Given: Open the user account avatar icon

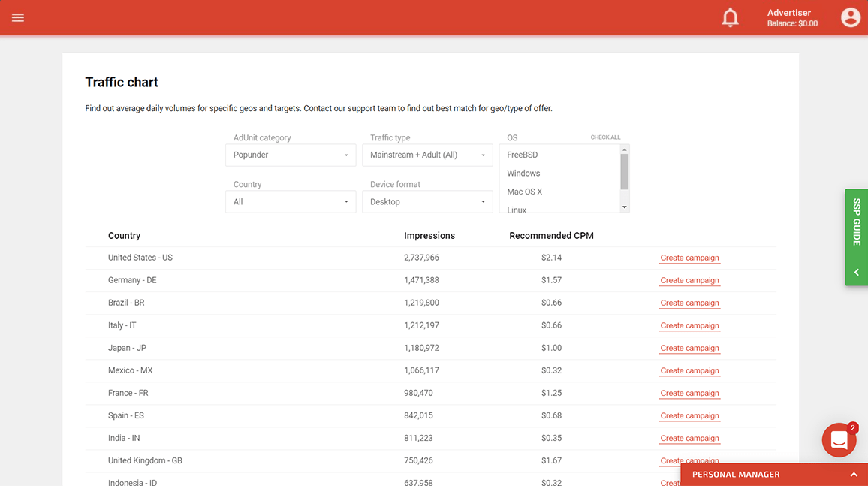Looking at the screenshot, I should (850, 17).
